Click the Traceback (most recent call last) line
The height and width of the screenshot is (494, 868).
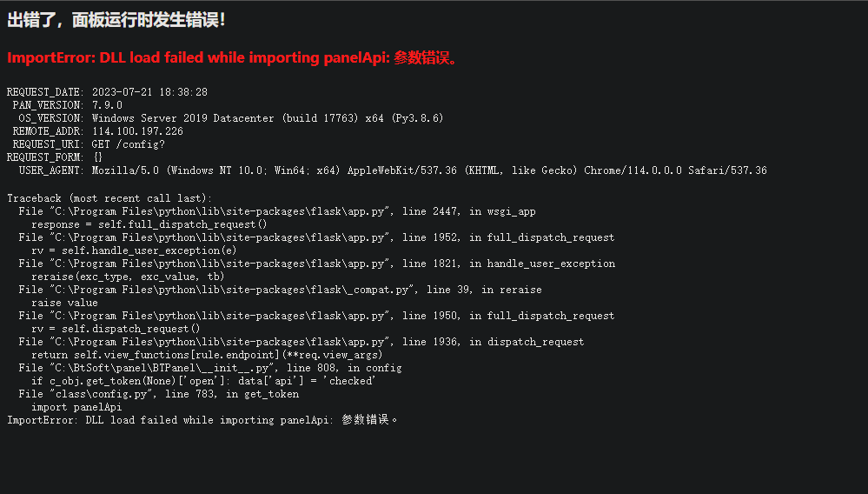(109, 198)
